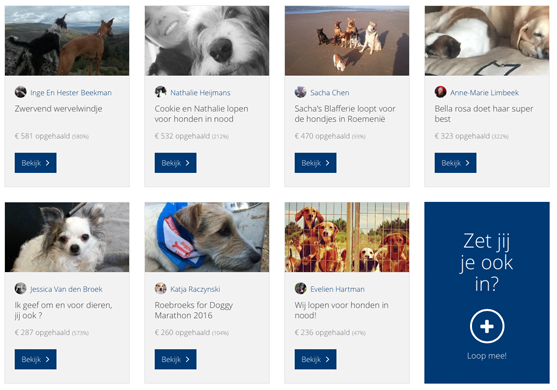The image size is (557, 390).
Task: Open the caged dogs photo thumbnail
Action: [x=347, y=237]
